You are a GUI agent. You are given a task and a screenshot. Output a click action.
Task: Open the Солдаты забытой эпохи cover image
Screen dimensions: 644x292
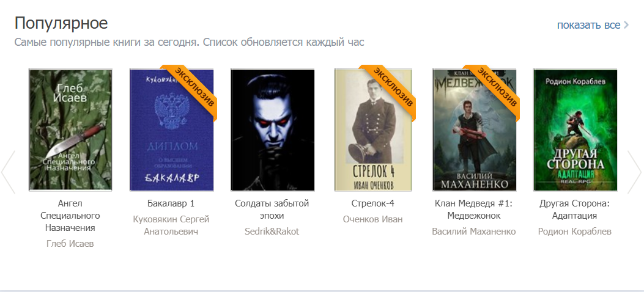click(272, 130)
